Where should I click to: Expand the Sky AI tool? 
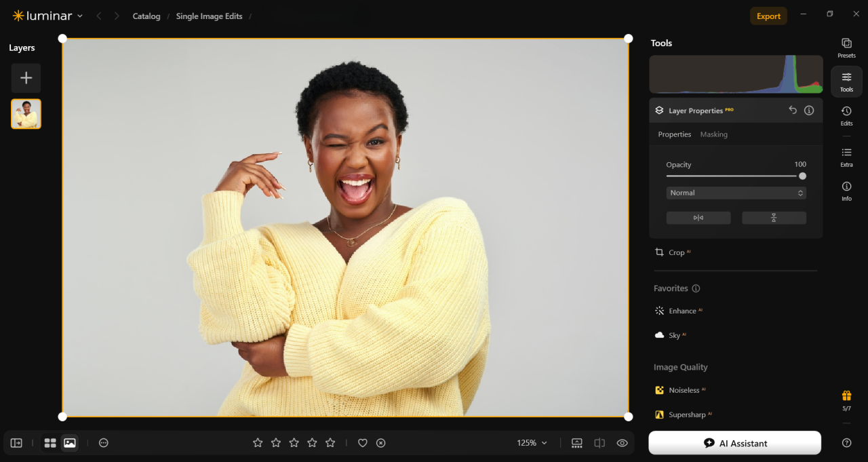pos(670,335)
